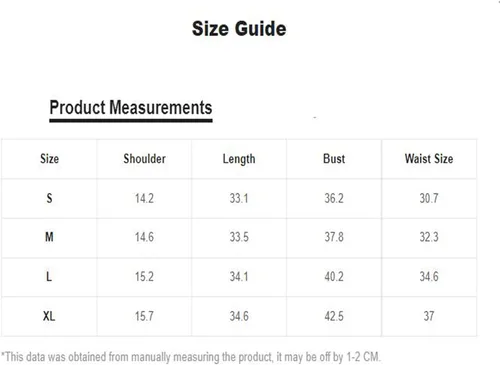Click bust value 36.2 for size S
Viewport: 500px width, 365px height.
[x=334, y=198]
